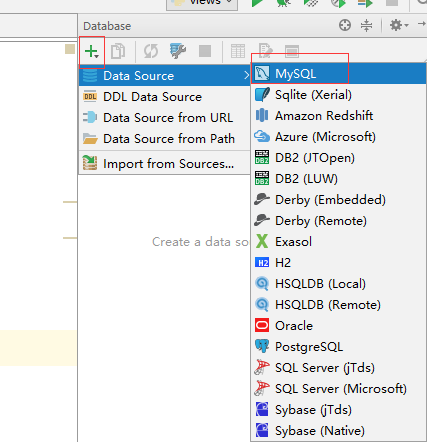The image size is (427, 442).
Task: Click the green plus New button
Action: pos(91,52)
